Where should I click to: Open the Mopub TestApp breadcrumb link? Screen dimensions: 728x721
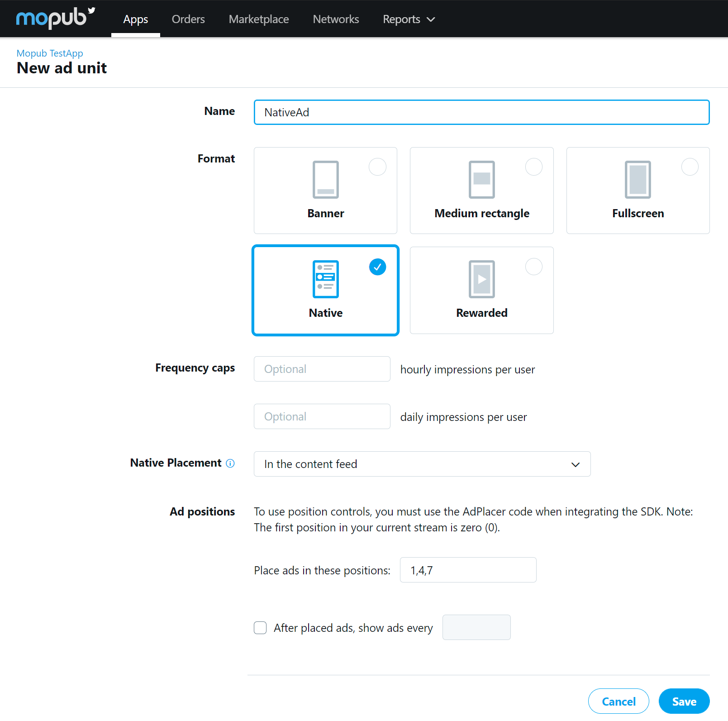pyautogui.click(x=50, y=53)
